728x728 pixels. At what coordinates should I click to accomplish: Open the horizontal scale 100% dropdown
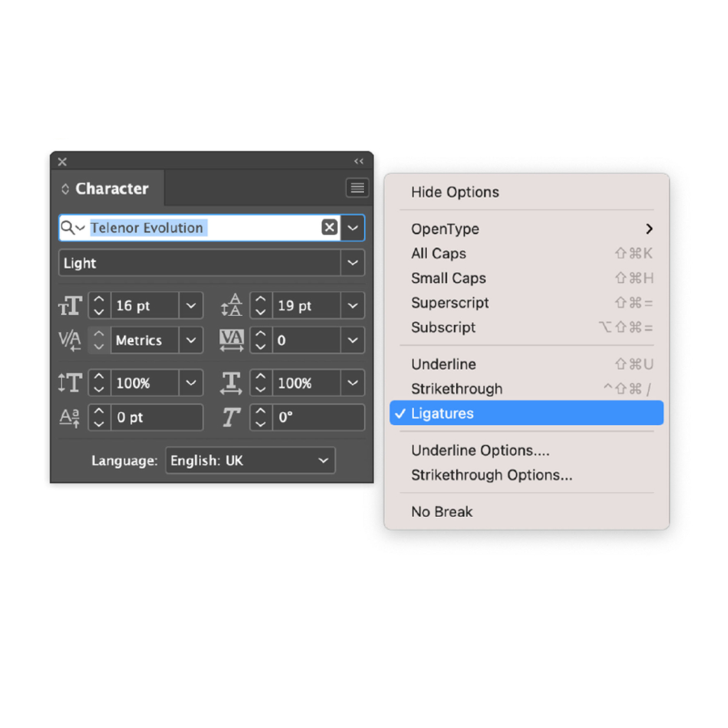point(353,383)
